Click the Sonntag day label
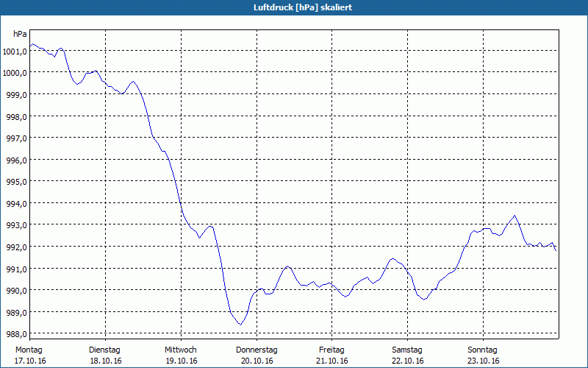588x368 pixels. pos(482,350)
